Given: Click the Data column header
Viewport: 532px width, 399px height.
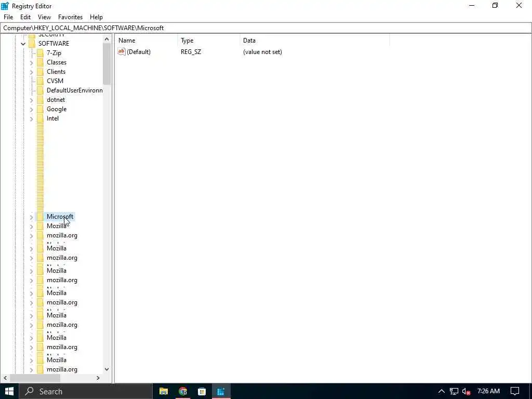Looking at the screenshot, I should tap(314, 41).
